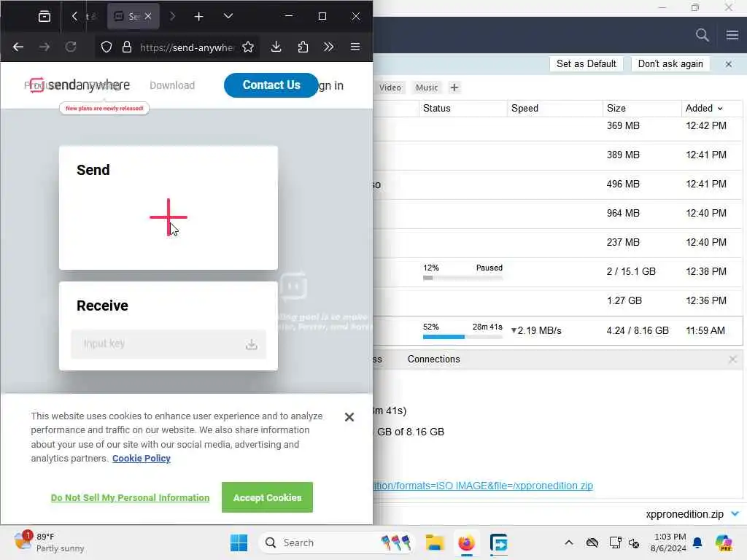The height and width of the screenshot is (560, 747).
Task: List all tabs dropdown arrow
Action: [228, 16]
